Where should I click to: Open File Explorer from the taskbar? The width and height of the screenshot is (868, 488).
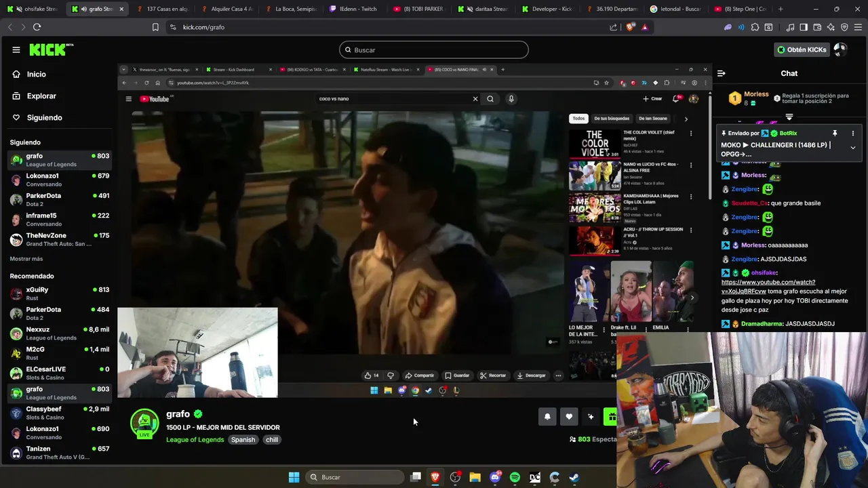(475, 477)
